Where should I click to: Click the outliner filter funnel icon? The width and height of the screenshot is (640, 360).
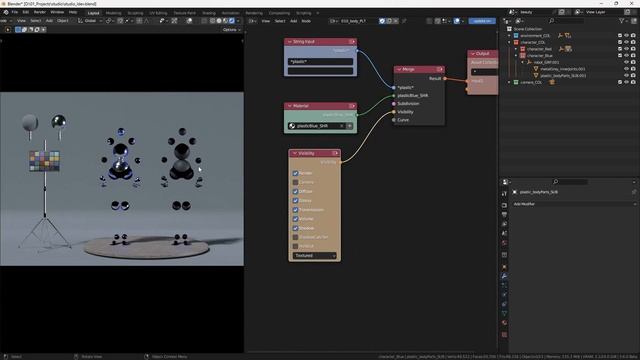pyautogui.click(x=622, y=21)
